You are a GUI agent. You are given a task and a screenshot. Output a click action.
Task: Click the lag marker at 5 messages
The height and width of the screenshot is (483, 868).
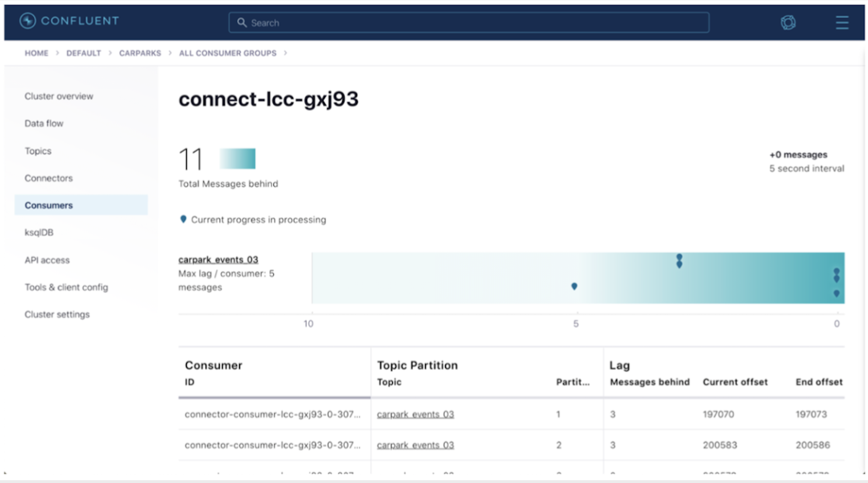click(x=574, y=286)
